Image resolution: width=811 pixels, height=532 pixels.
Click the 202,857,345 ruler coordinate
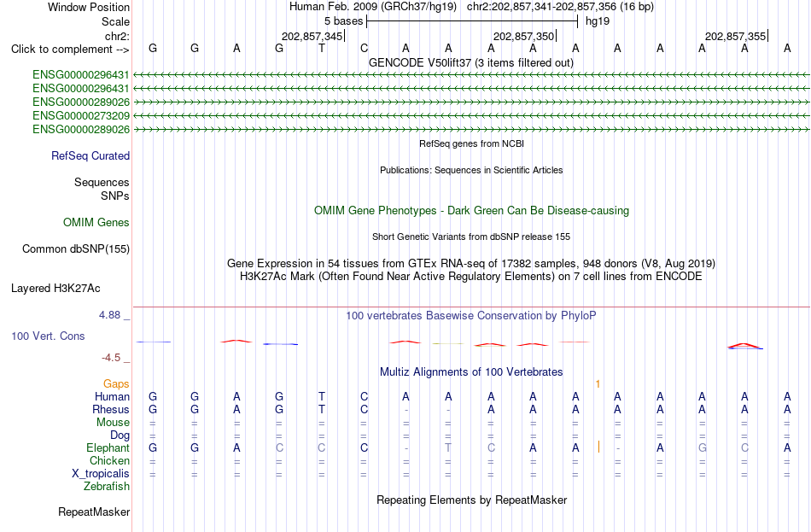click(x=312, y=36)
